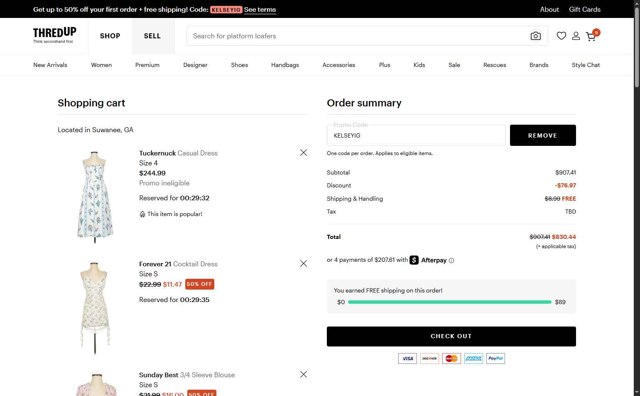Click the Tuckernuck dress thumbnail image
This screenshot has width=640, height=396.
click(95, 197)
